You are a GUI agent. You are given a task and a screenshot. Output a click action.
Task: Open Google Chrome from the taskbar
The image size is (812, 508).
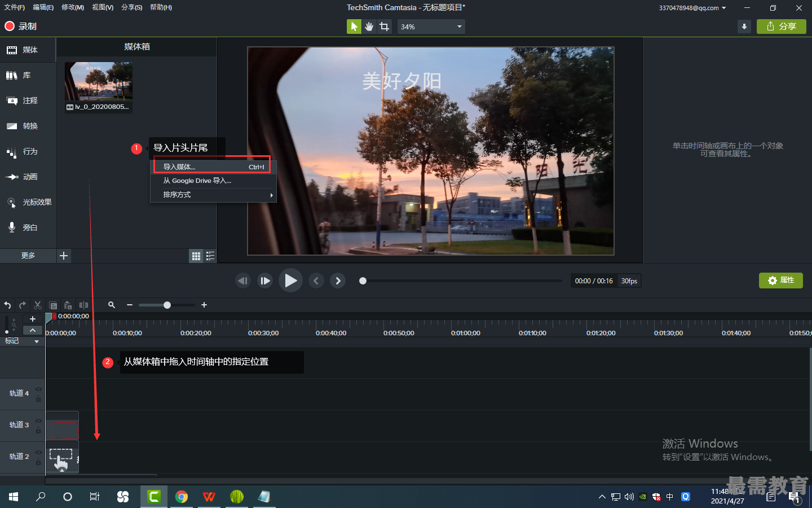coord(182,497)
